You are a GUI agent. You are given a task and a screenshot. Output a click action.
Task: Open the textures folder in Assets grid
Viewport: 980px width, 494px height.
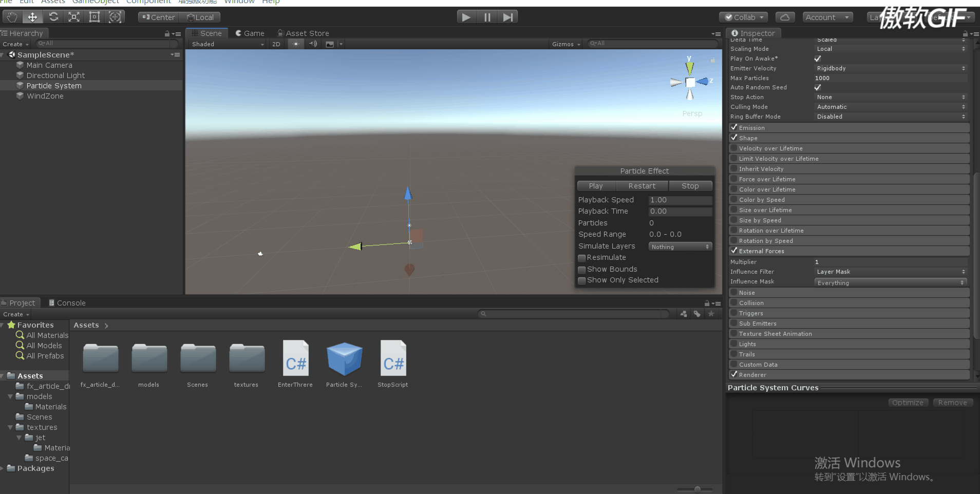(247, 365)
